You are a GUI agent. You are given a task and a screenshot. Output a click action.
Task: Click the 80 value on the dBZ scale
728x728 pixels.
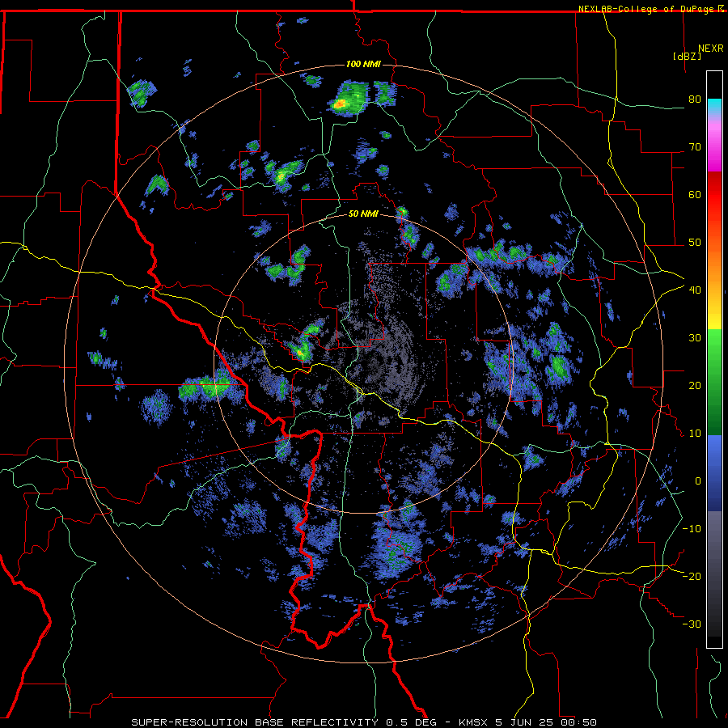[x=695, y=99]
